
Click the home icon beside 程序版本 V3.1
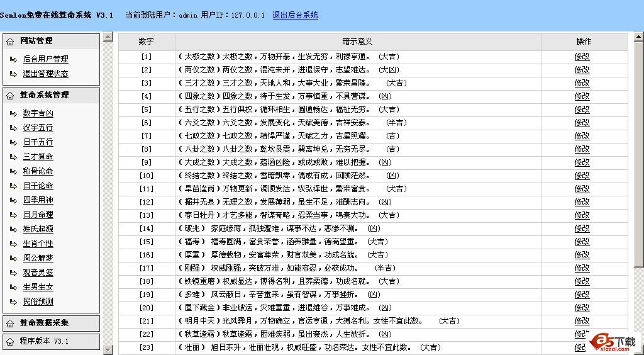[x=11, y=342]
